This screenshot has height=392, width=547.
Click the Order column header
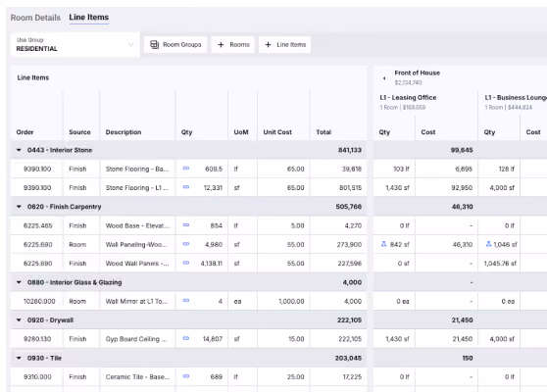click(25, 132)
